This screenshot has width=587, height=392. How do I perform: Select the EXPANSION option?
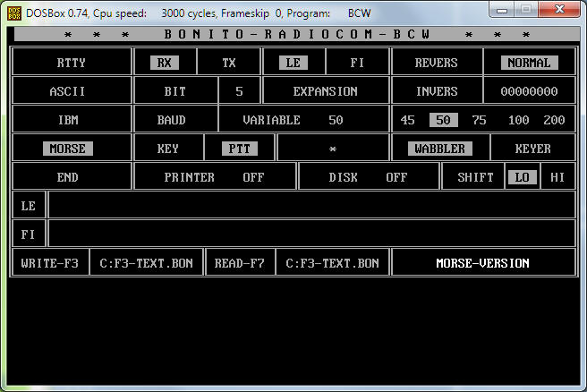pyautogui.click(x=326, y=91)
